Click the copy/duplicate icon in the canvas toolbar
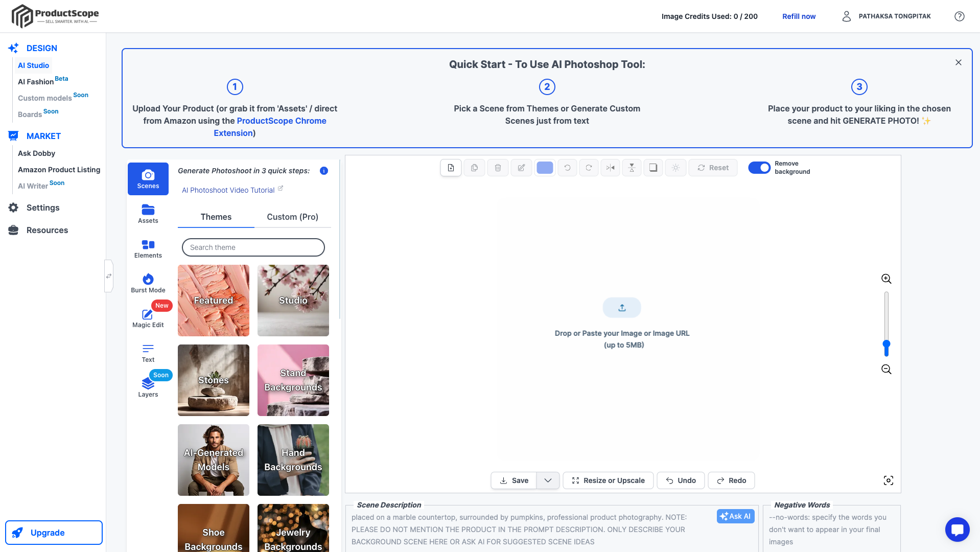This screenshot has width=980, height=552. point(474,167)
